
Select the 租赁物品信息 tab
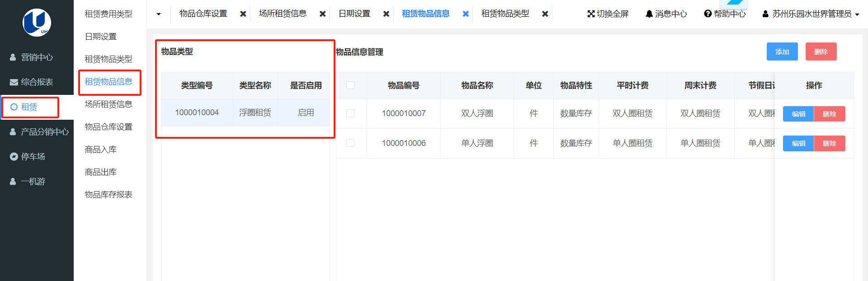[x=426, y=14]
